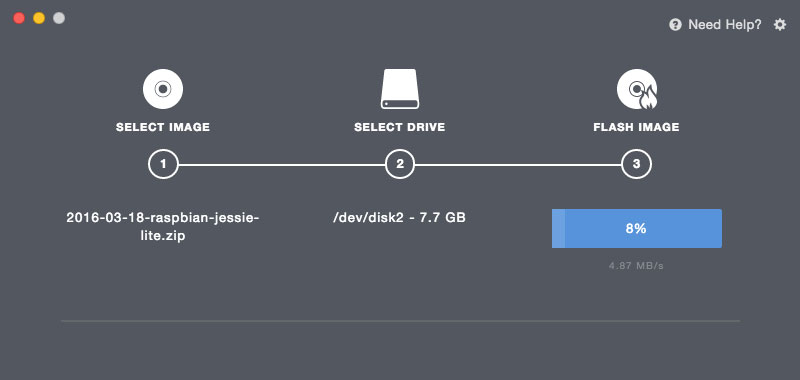The image size is (800, 380).
Task: Click the raspbian-jessie-lite.zip file name
Action: tap(163, 227)
